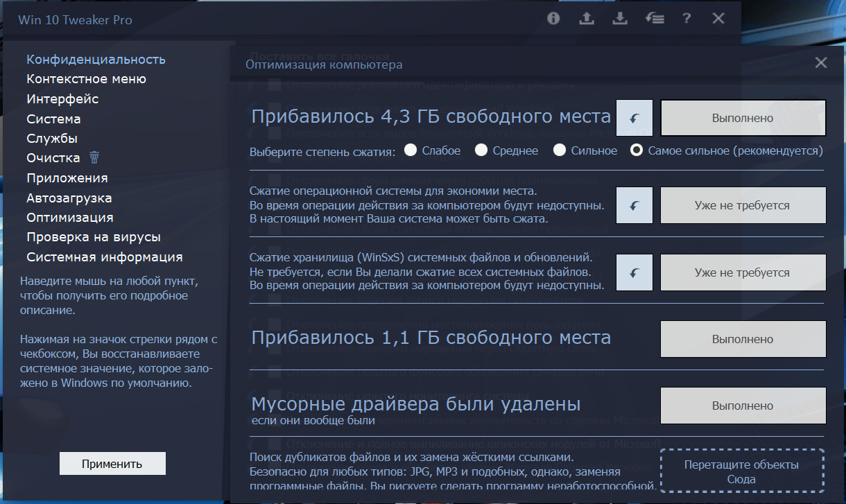
Task: Open Контекстное меню section
Action: pyautogui.click(x=86, y=79)
